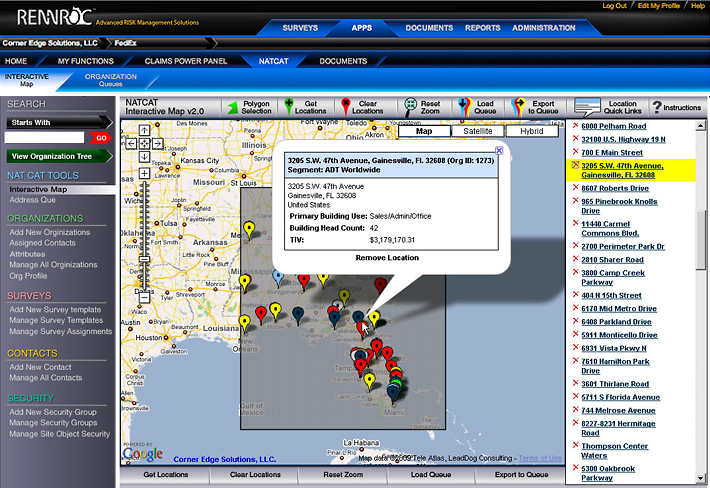Click location list scrollbar up arrow

tap(700, 126)
